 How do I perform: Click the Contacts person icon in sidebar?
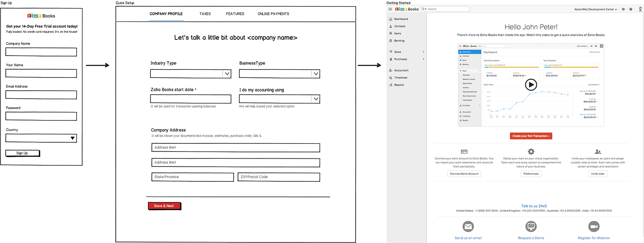[x=390, y=26]
